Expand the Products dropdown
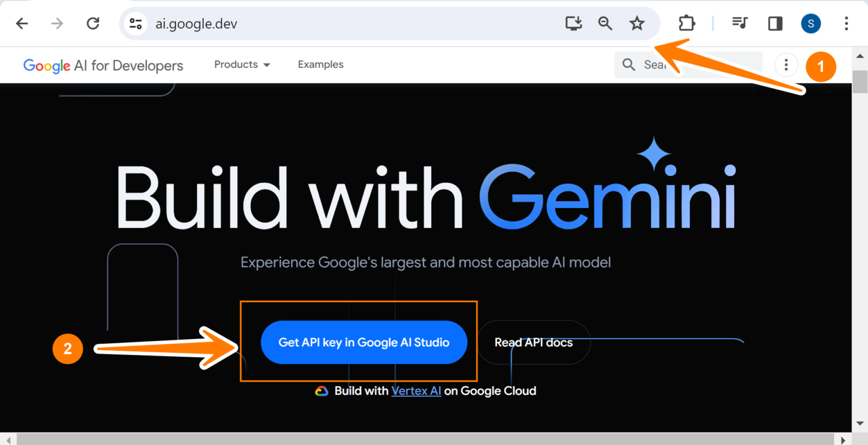 tap(242, 64)
